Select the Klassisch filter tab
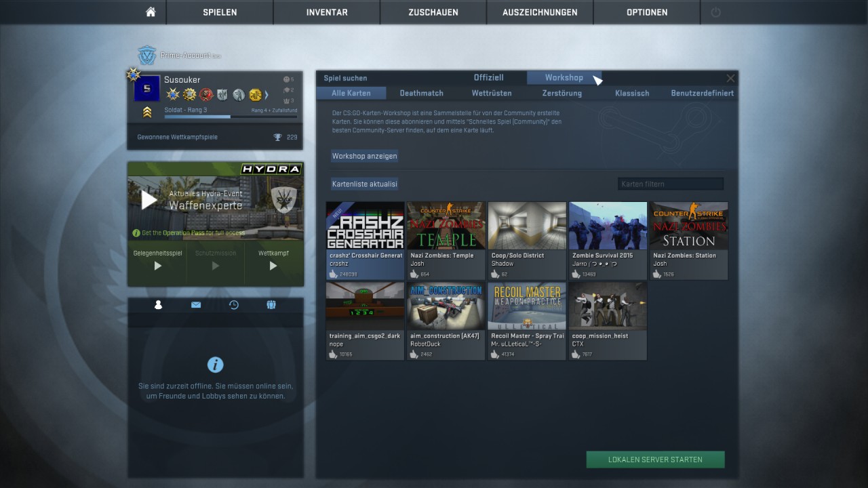Image resolution: width=868 pixels, height=488 pixels. click(x=632, y=93)
